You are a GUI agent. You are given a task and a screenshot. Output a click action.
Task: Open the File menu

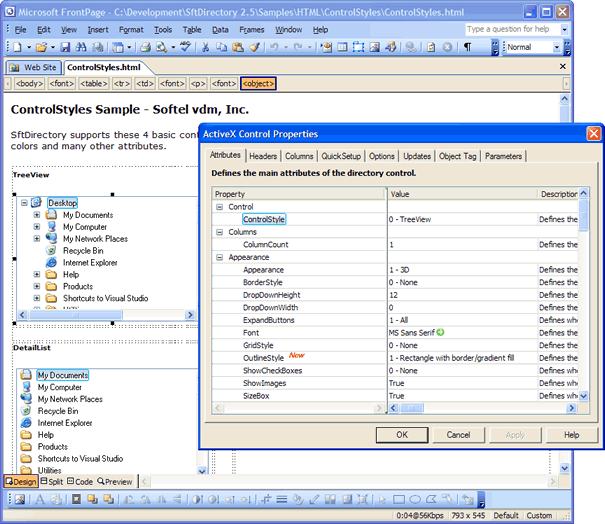(20, 30)
